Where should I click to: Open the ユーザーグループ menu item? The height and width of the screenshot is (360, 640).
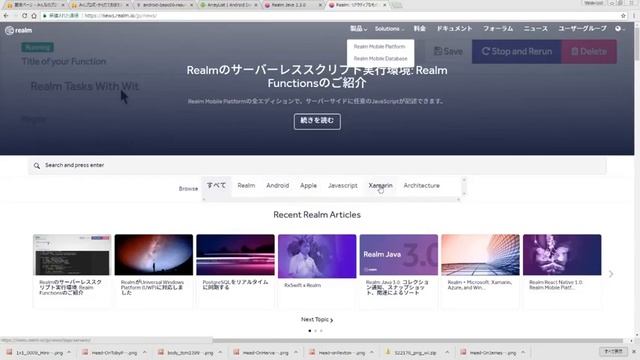582,29
